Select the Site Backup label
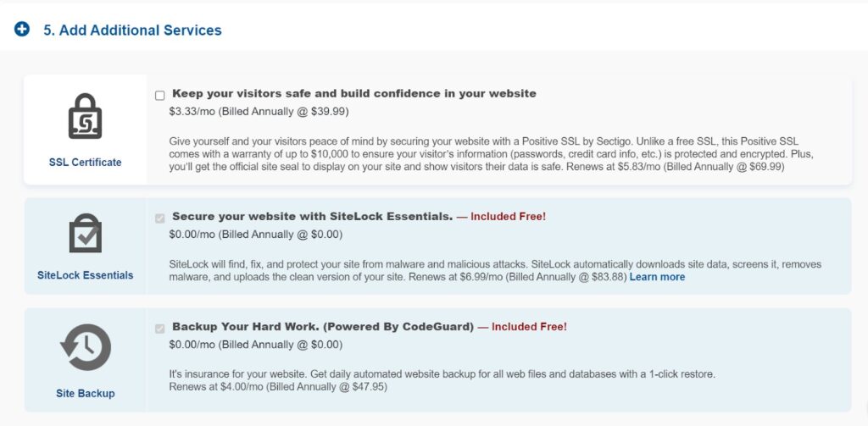 [86, 393]
